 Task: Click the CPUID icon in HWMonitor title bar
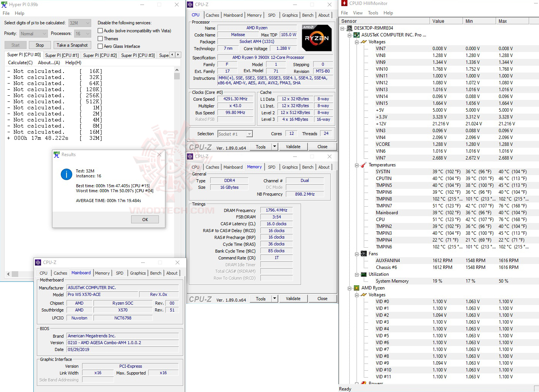click(344, 3)
